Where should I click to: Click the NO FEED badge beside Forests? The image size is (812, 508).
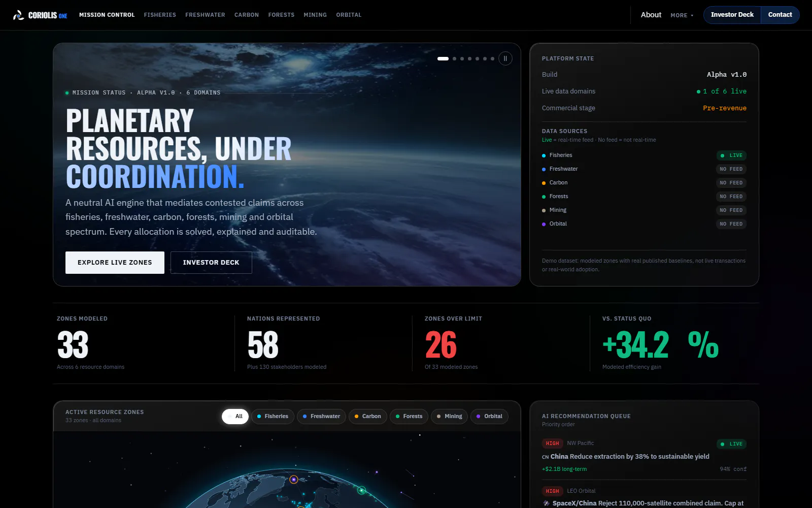pos(731,197)
